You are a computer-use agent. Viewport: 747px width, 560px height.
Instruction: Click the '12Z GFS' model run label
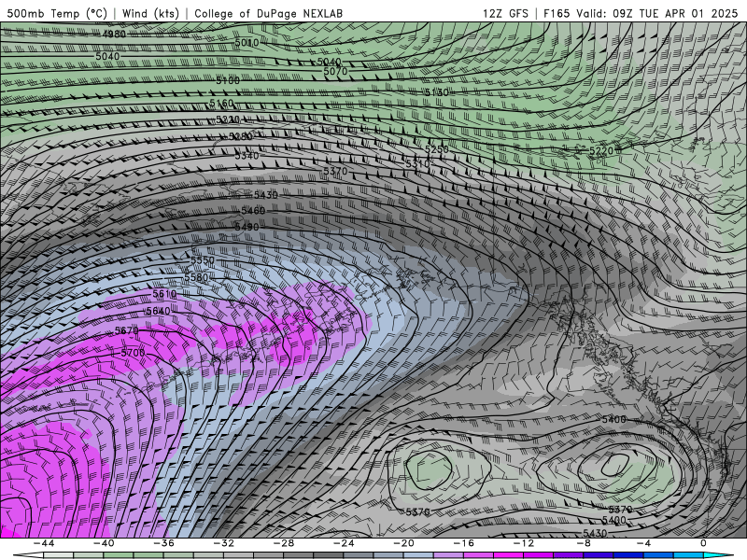click(x=505, y=13)
